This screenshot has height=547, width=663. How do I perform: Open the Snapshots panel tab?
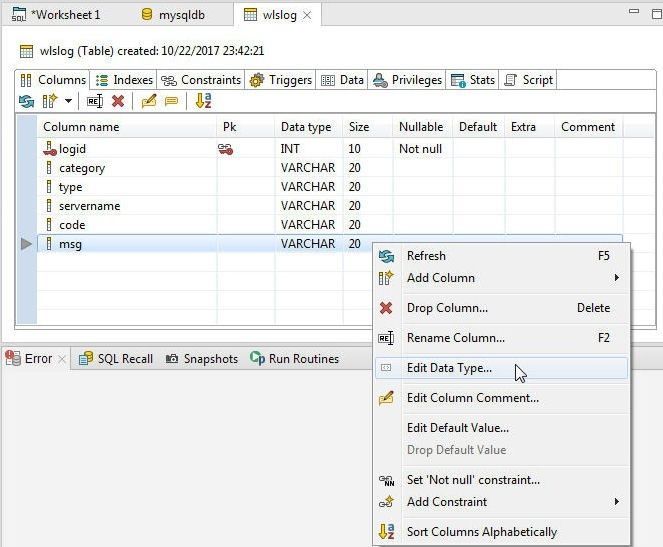[x=202, y=358]
